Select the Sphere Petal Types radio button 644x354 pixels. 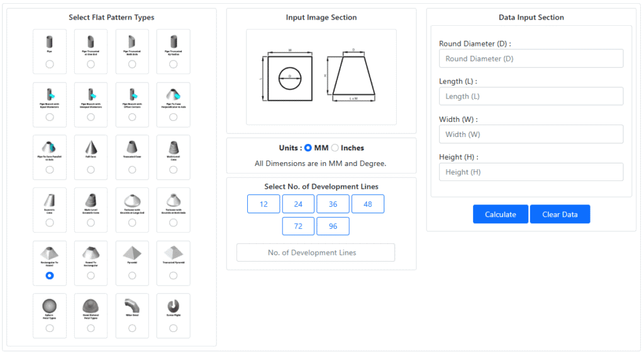(49, 328)
